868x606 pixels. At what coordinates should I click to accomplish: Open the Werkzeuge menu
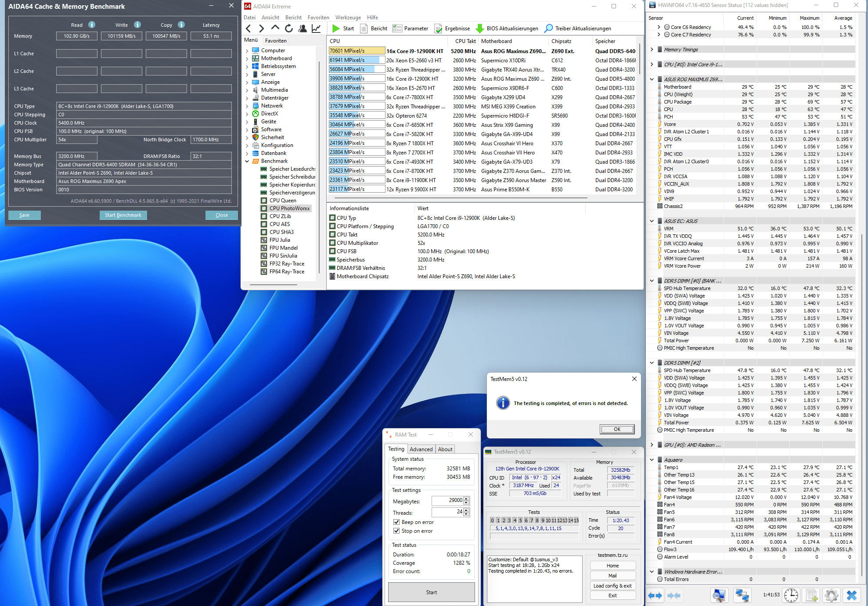point(348,18)
